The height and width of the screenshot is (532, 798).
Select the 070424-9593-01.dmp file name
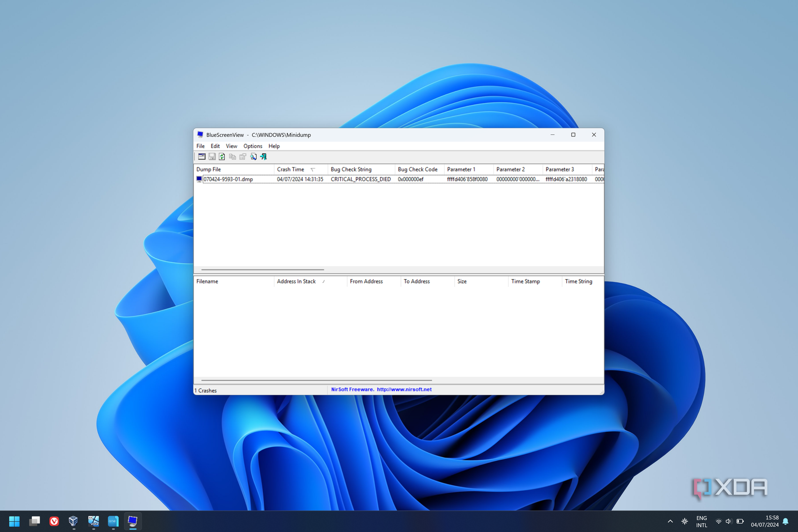(228, 179)
